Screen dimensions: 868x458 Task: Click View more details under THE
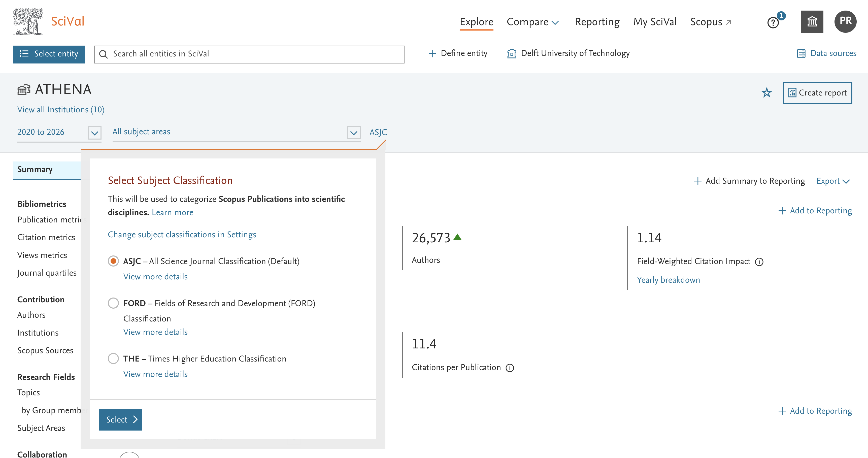click(x=155, y=374)
